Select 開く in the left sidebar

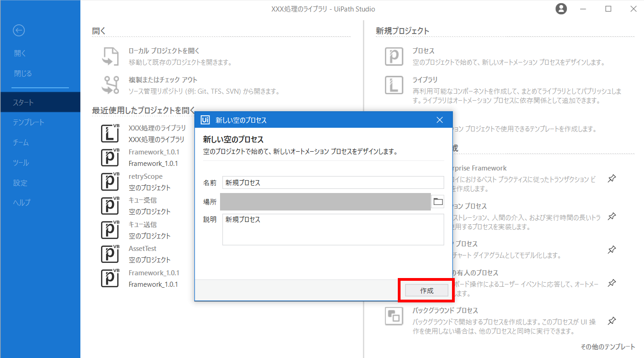coord(20,53)
